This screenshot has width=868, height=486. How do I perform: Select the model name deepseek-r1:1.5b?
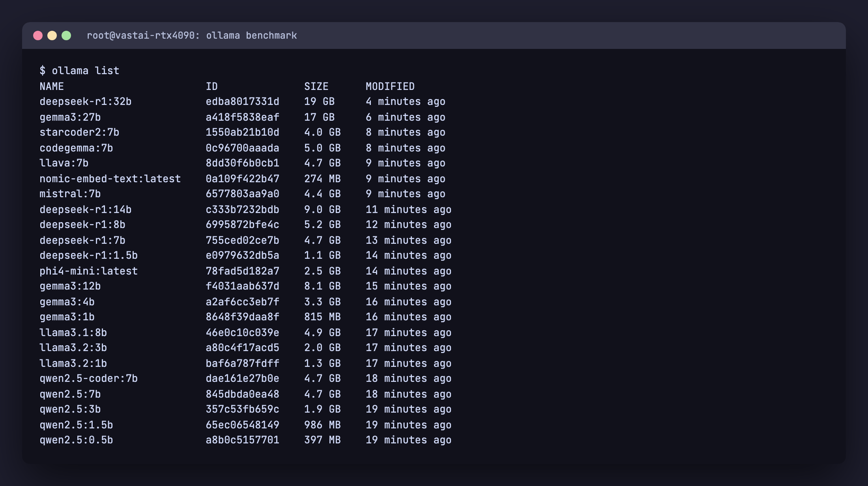[89, 255]
